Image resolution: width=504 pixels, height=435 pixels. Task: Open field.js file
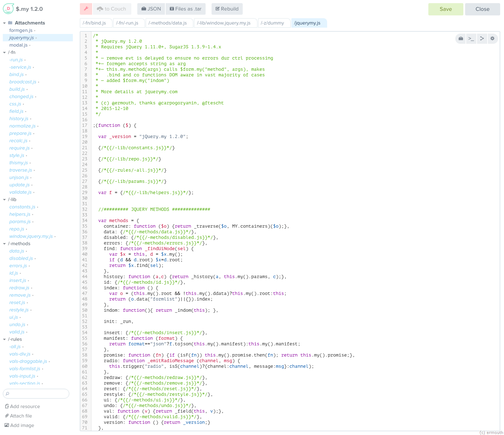[16, 111]
